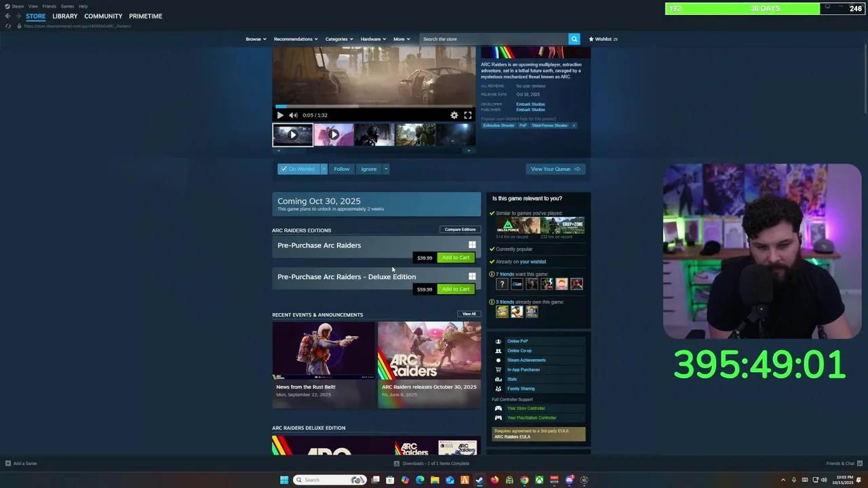Switch to the LIBRARY tab
The height and width of the screenshot is (488, 868).
[65, 16]
